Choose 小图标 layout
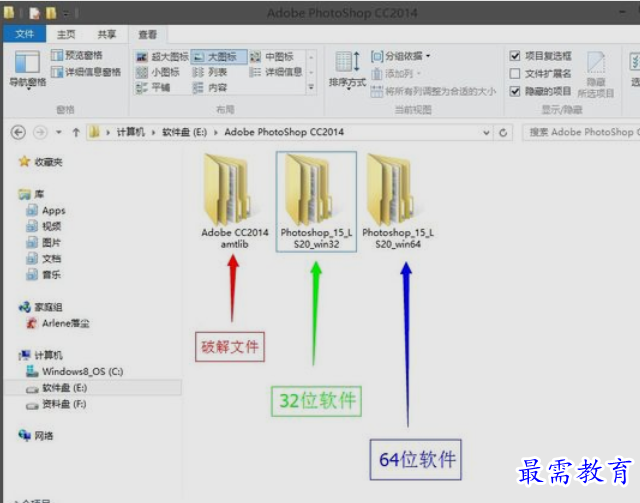Screen dimensions: 640x503 coord(158,72)
